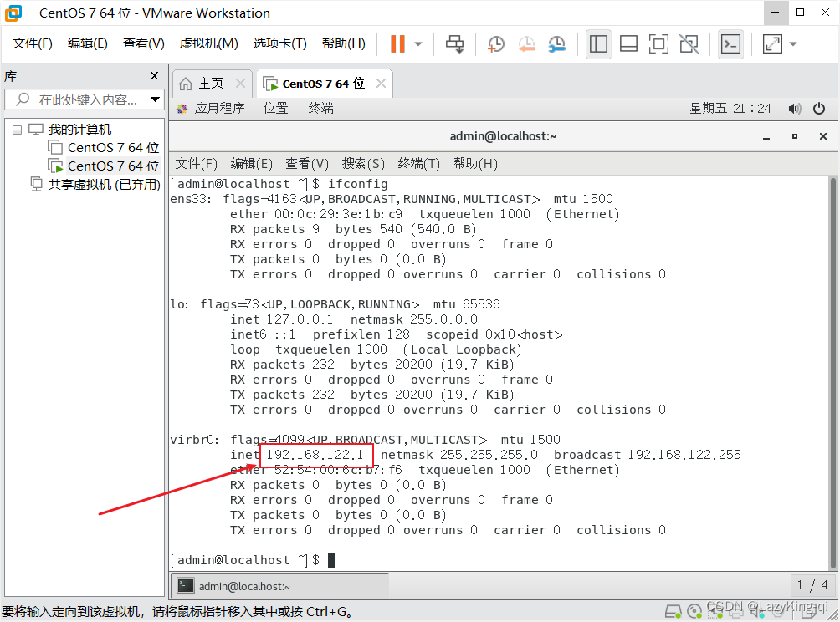Open the 选项卡(T) menu
The width and height of the screenshot is (840, 622).
click(x=279, y=43)
